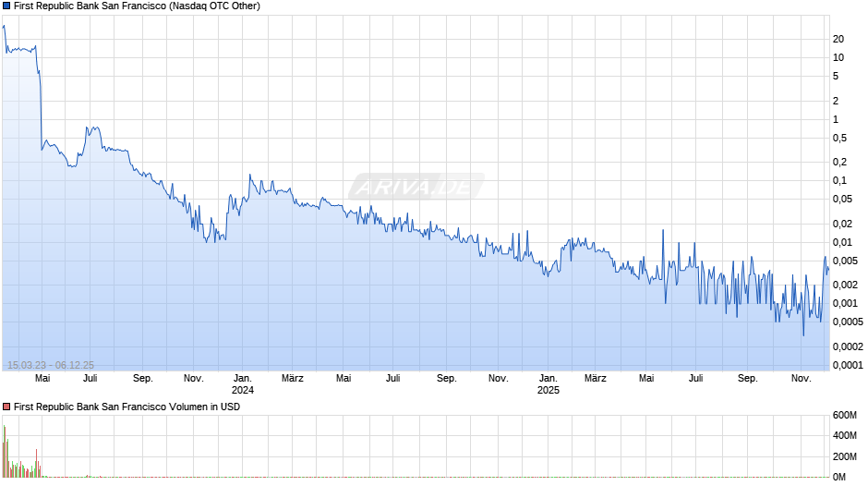Screen dimensions: 868x486
Task: Click the 'Jan. 2024' time axis label
Action: pos(243,384)
